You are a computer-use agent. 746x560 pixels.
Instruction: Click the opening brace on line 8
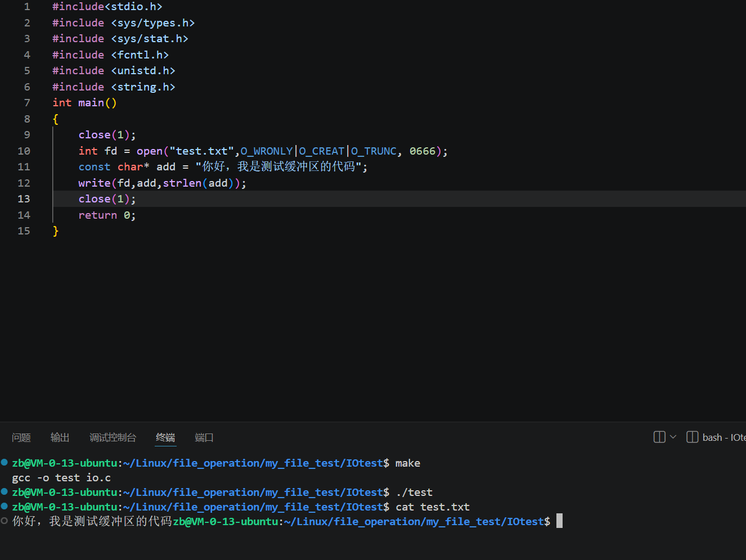55,119
